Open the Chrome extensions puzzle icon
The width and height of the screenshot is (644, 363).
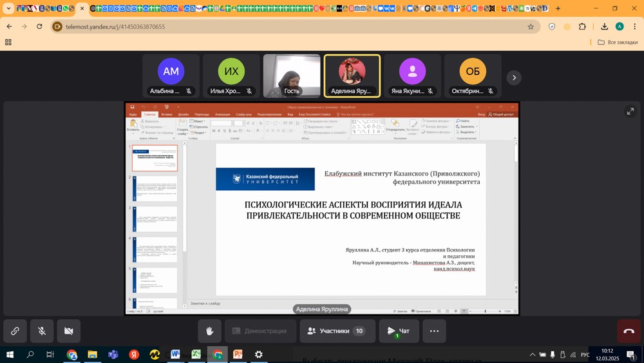tap(583, 27)
